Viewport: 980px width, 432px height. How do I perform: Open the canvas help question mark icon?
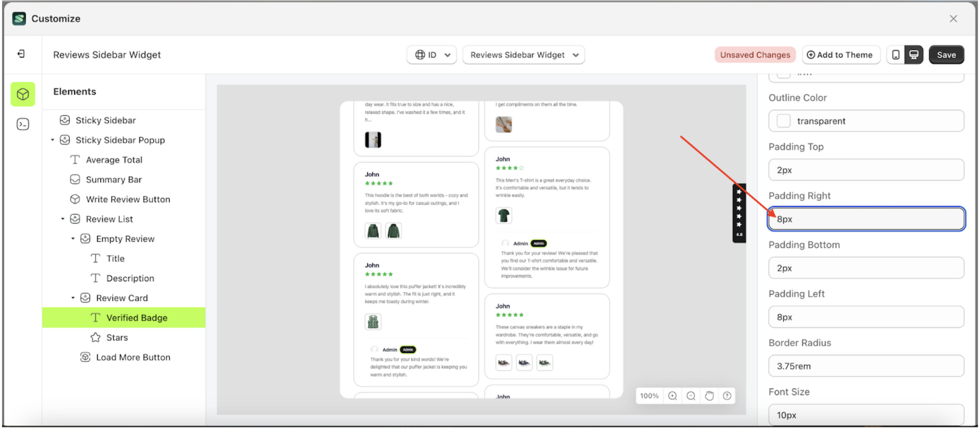click(727, 395)
